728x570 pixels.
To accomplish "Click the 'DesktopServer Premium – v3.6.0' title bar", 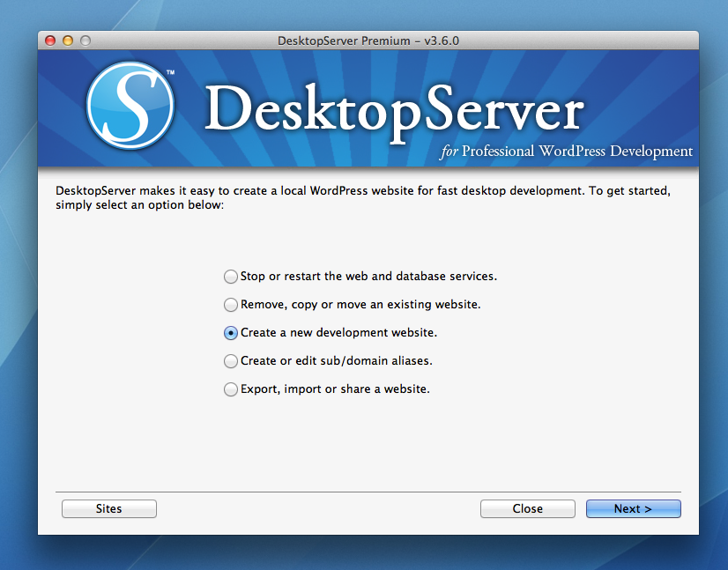I will tap(368, 41).
